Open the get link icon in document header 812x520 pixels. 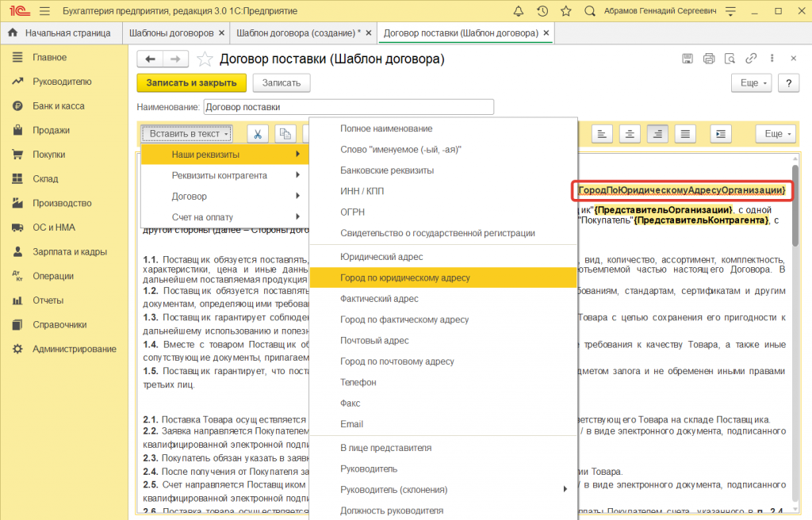point(750,58)
